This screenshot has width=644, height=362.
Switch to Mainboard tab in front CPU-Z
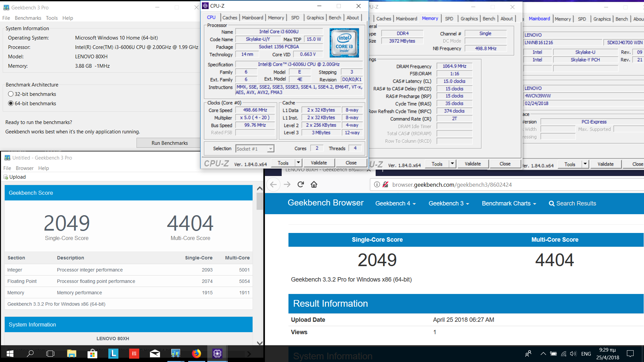[x=253, y=18]
